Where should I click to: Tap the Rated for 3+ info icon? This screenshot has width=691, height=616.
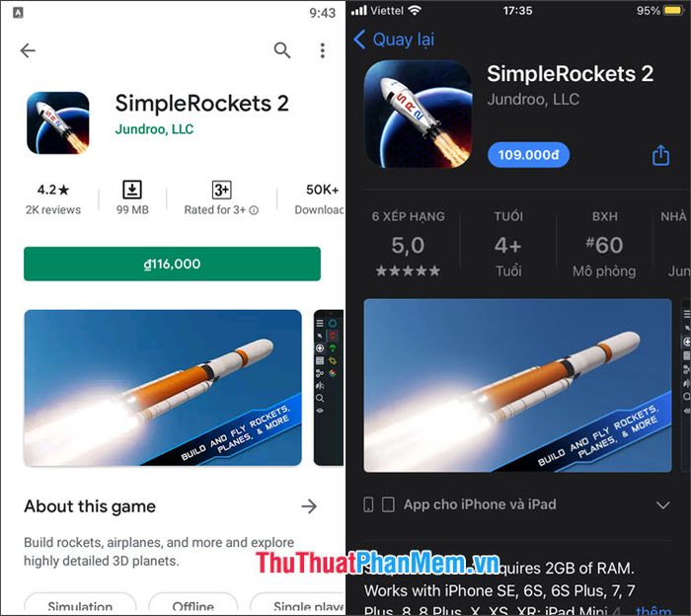pos(254,210)
